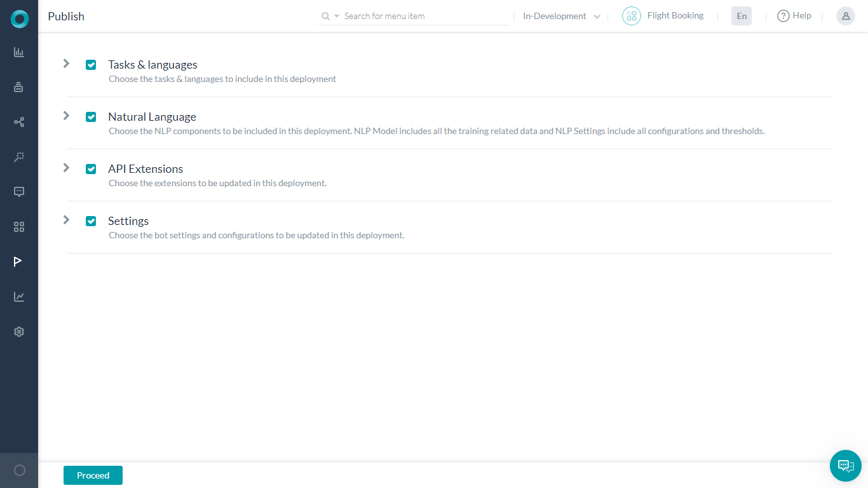Open the In-Development status dropdown
Image resolution: width=868 pixels, height=488 pixels.
pyautogui.click(x=559, y=16)
